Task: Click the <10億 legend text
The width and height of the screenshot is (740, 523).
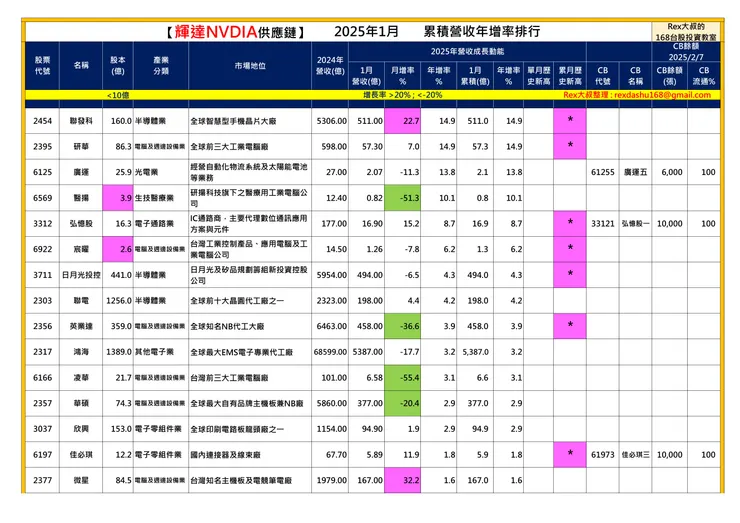Action: (x=118, y=95)
